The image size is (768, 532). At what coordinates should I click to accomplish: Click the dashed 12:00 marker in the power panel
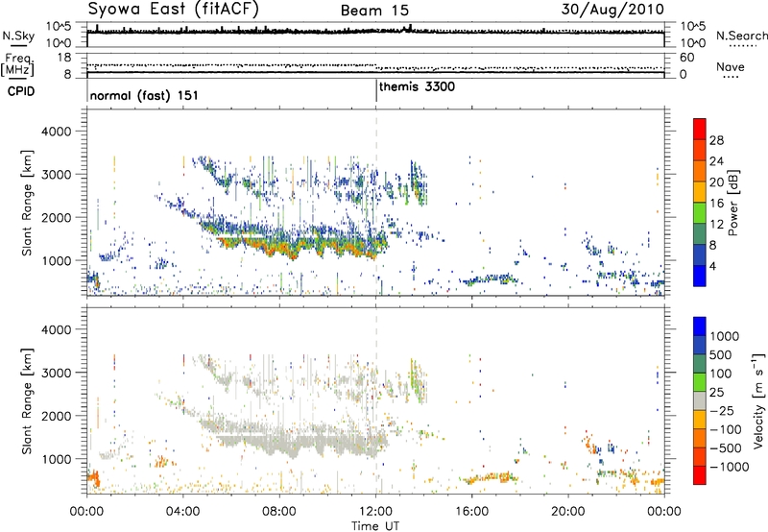pos(376,203)
